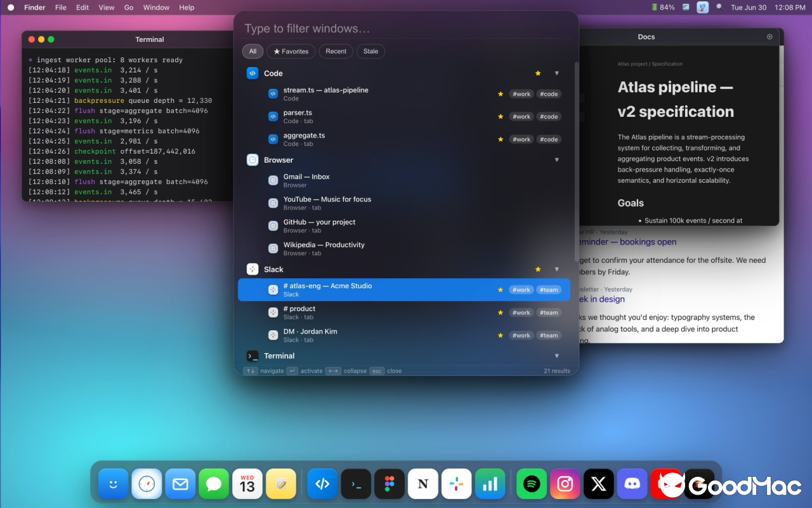Open Notion in the dock
Viewport: 812px width, 508px height.
[423, 484]
